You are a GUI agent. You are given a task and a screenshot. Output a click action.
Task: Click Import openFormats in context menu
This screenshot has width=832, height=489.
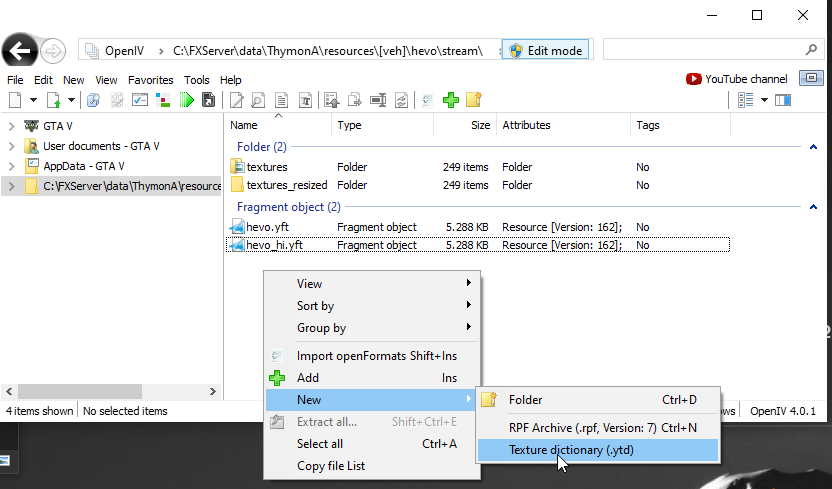click(x=372, y=356)
